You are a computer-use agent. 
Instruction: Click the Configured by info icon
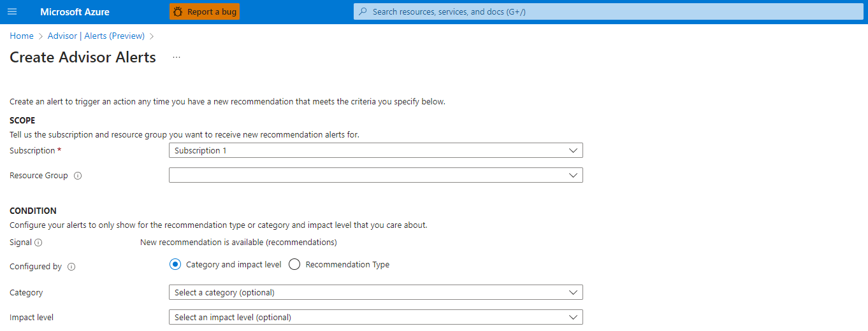[x=71, y=267]
